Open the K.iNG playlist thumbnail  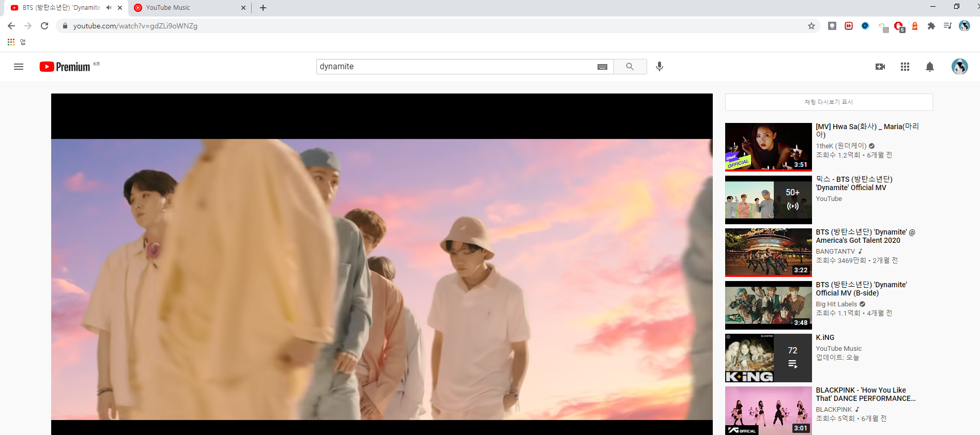(768, 358)
